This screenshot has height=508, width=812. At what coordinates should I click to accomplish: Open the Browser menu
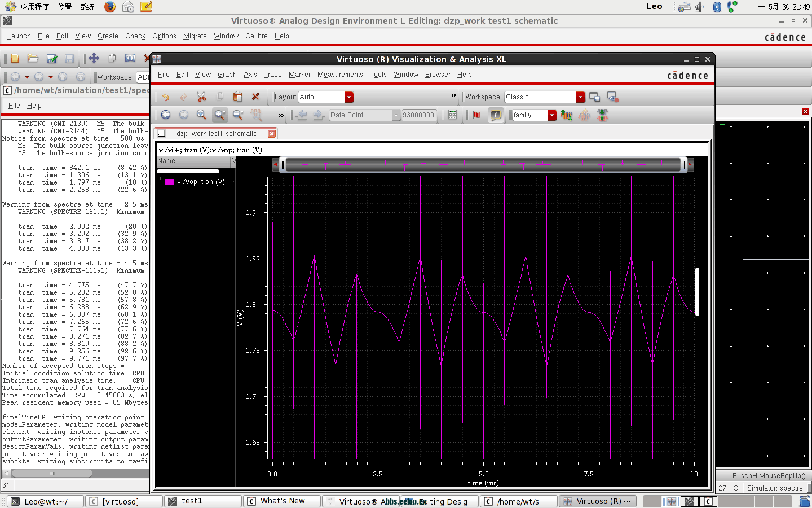tap(438, 75)
